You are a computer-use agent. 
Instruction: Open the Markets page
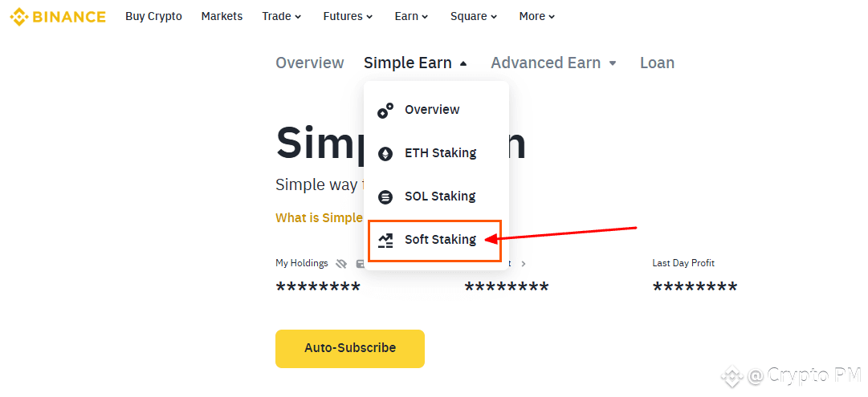(222, 17)
